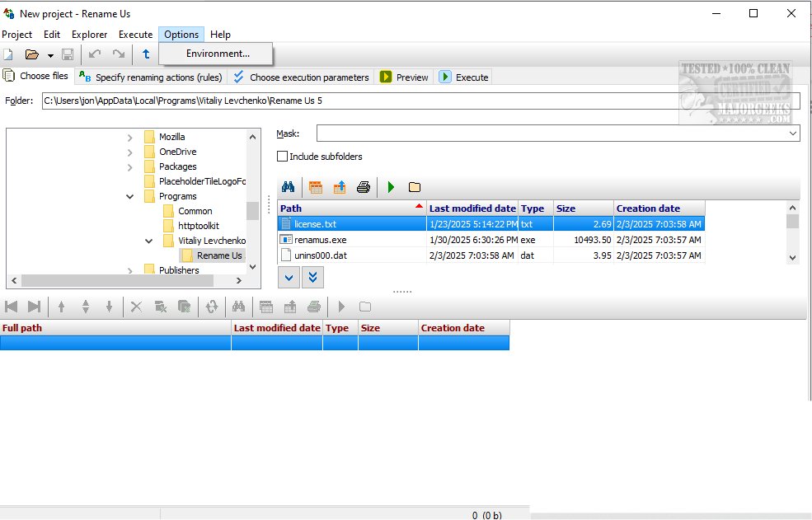Image resolution: width=812 pixels, height=520 pixels.
Task: Collapse the Programs folder tree node
Action: coord(130,196)
